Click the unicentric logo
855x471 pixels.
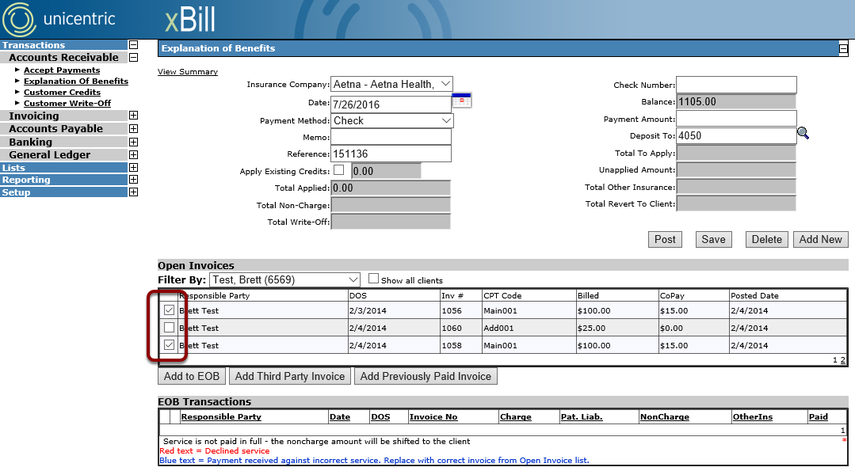pos(59,19)
